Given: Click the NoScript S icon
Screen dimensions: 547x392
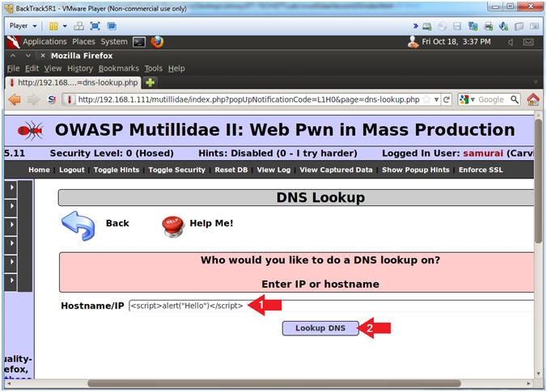Looking at the screenshot, I should (x=52, y=99).
